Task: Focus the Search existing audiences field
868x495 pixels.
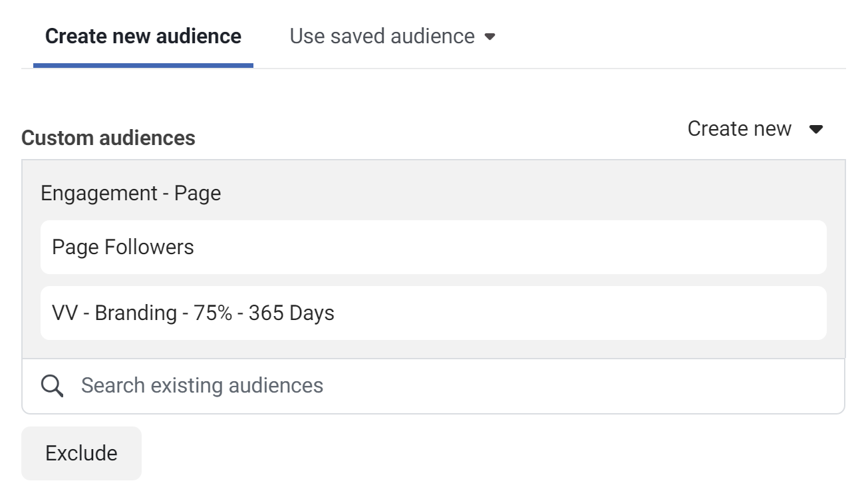Action: coord(433,386)
